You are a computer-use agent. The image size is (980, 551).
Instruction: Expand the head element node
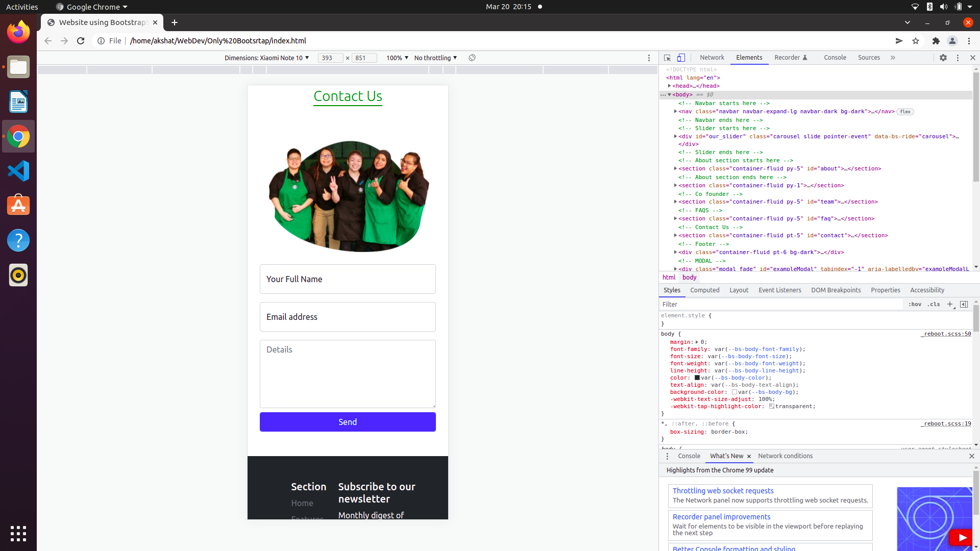coord(669,86)
